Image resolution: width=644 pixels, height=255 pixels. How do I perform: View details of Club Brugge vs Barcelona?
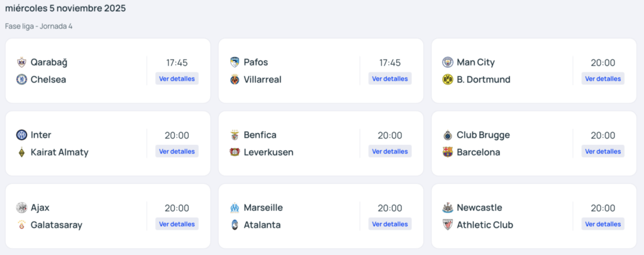[602, 151]
